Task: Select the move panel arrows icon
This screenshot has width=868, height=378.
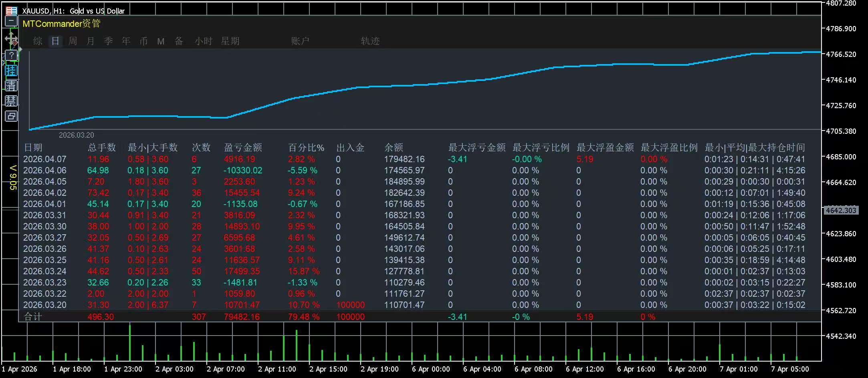Action: [11, 39]
